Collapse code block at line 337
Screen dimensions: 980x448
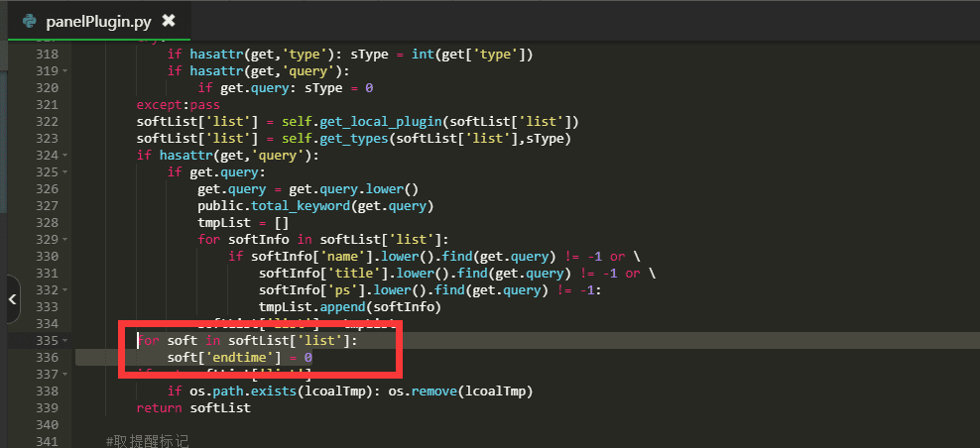click(65, 375)
